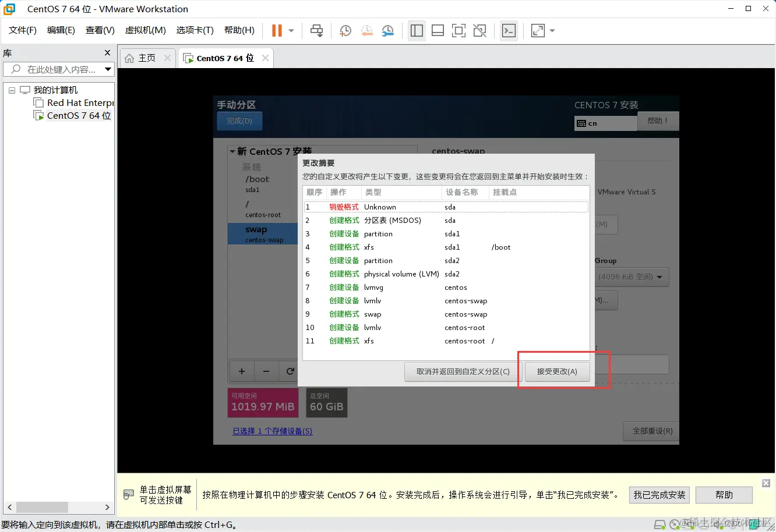This screenshot has height=532, width=776.
Task: Click 我已完成安装 button
Action: (659, 495)
